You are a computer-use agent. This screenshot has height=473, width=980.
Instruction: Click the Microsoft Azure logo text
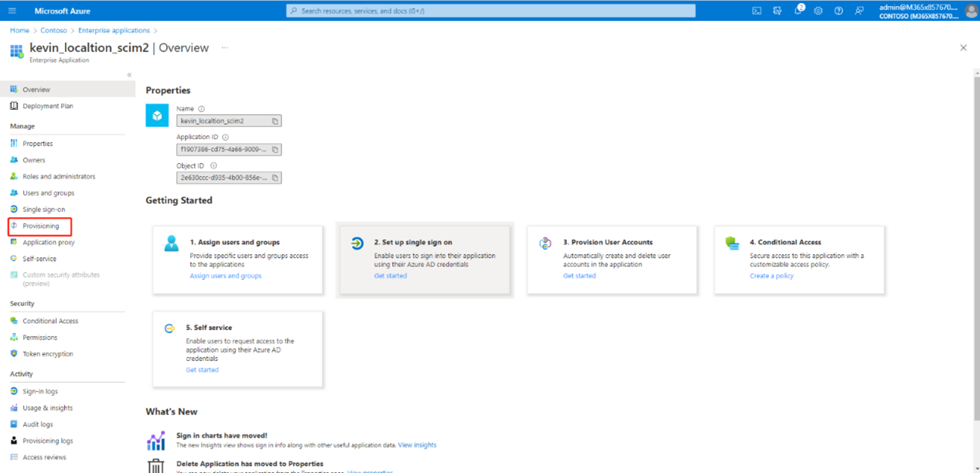point(61,11)
